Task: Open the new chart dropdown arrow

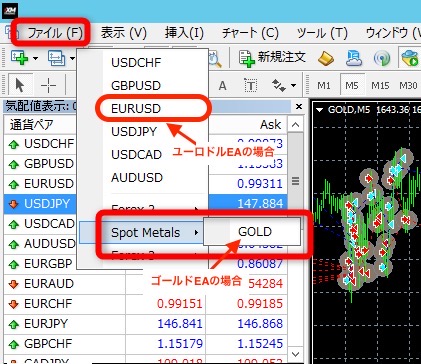Action: coord(35,59)
